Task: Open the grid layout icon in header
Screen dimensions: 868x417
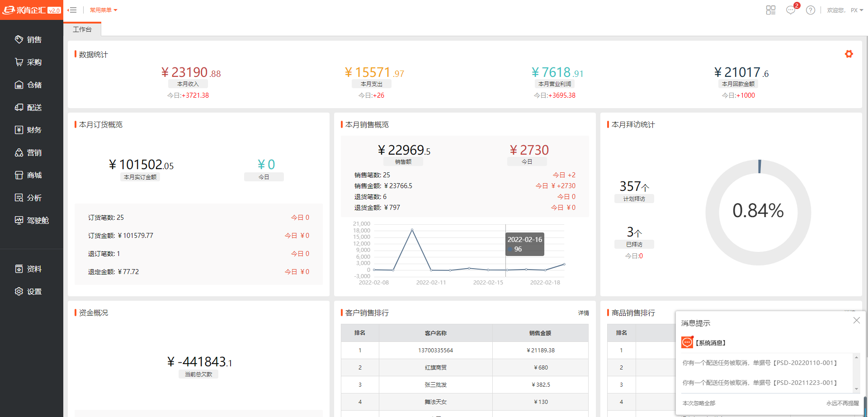Action: pyautogui.click(x=771, y=10)
